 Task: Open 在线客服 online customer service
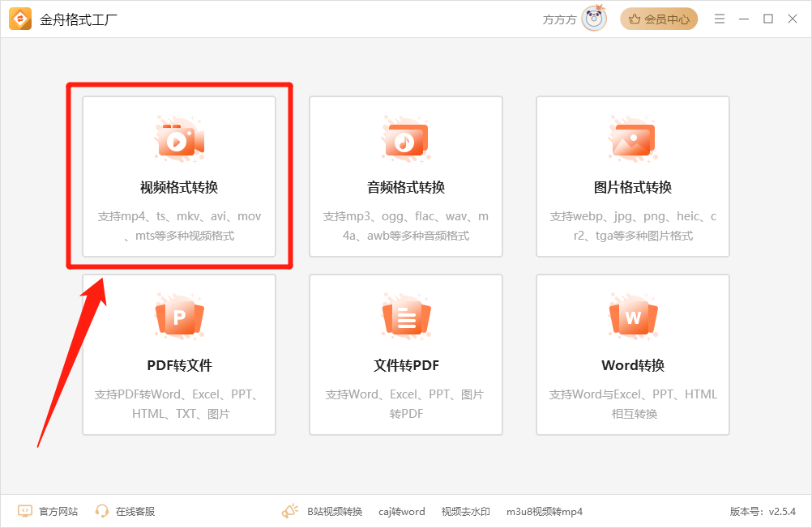[x=125, y=511]
